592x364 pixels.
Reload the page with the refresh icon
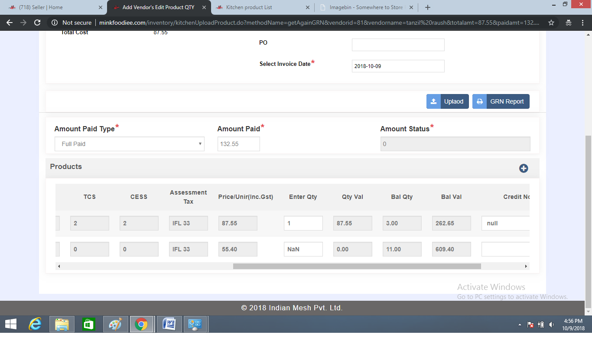coord(37,23)
